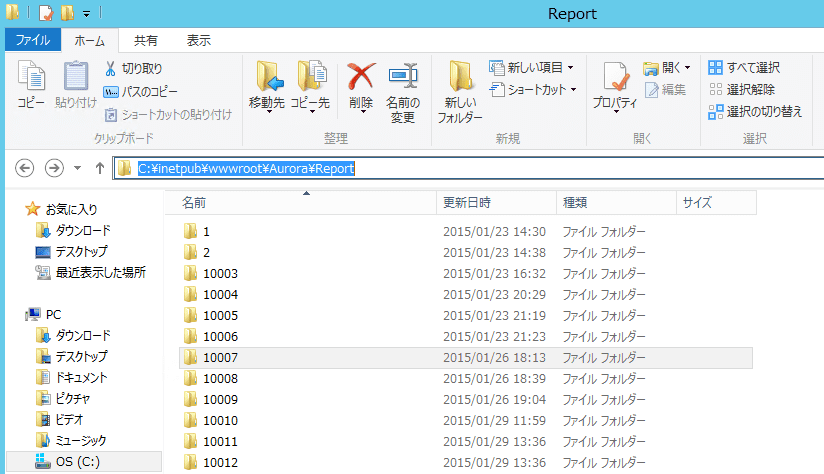Image resolution: width=824 pixels, height=474 pixels.
Task: Click Select none (選択解除)
Action: click(x=741, y=89)
